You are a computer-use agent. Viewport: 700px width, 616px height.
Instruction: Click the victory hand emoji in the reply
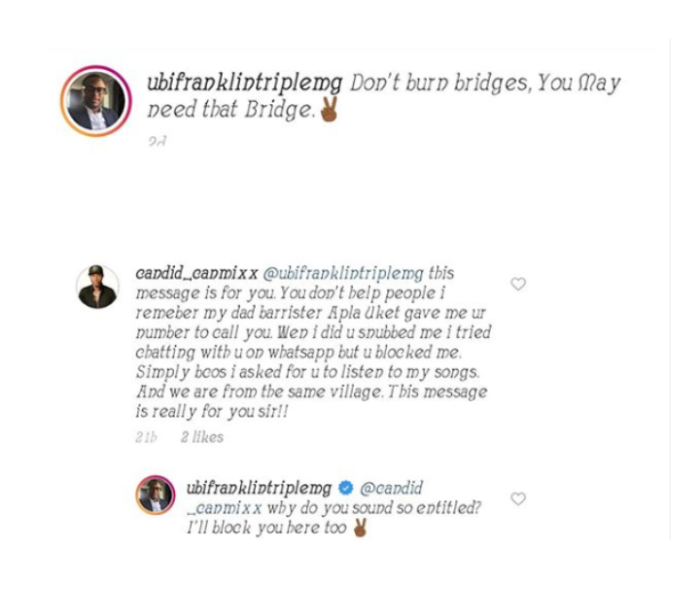tap(361, 530)
